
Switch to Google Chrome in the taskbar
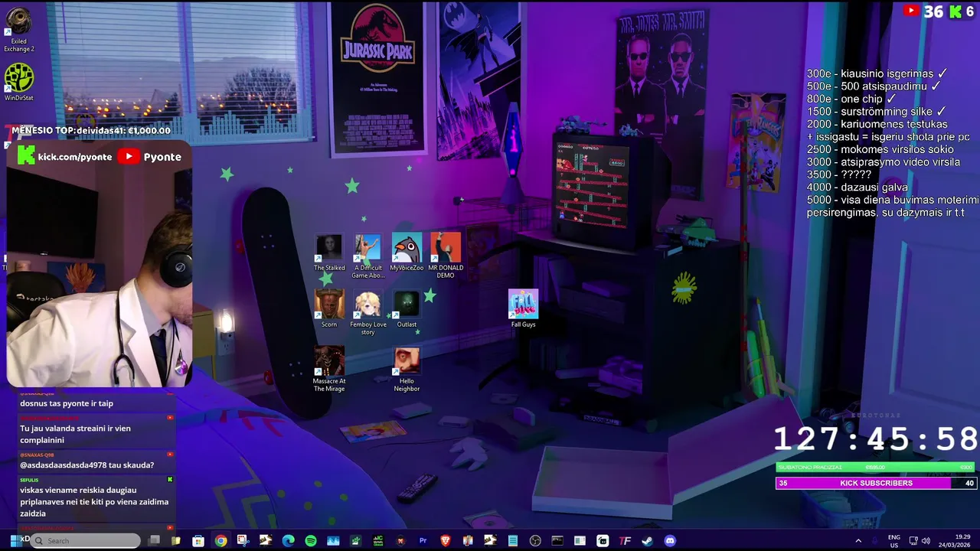220,541
